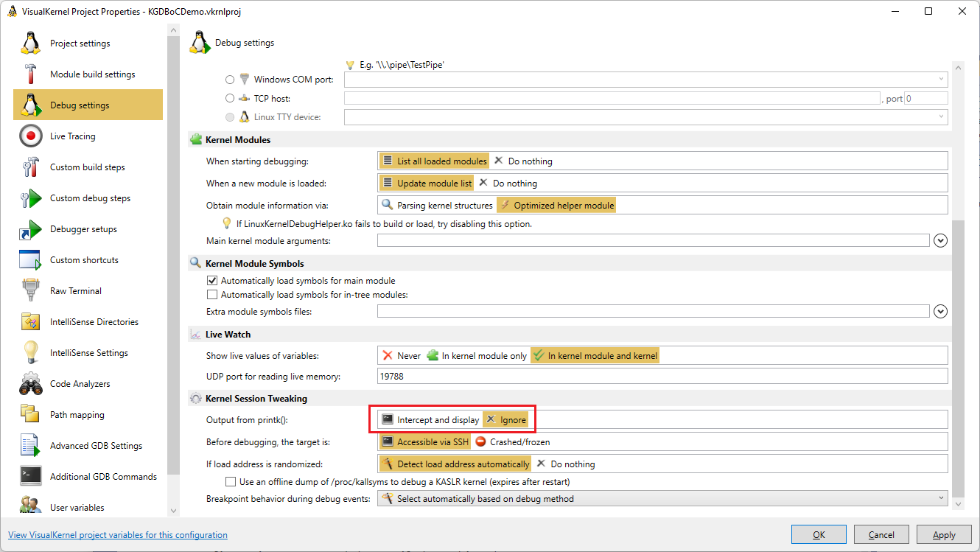Screen dimensions: 980x552
Task: Select 'Never' for showing live values
Action: click(x=402, y=355)
